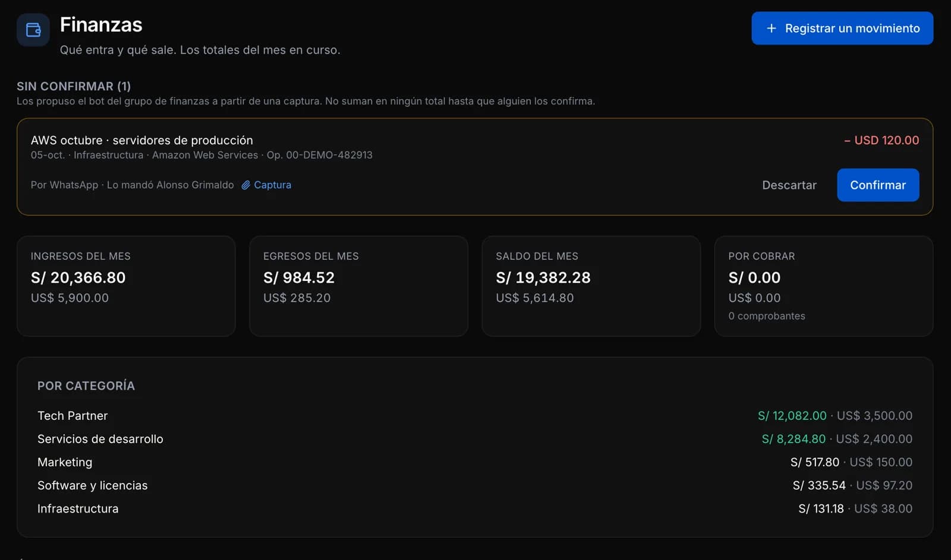
Task: Click the amount S/ 517.80
Action: tap(814, 462)
